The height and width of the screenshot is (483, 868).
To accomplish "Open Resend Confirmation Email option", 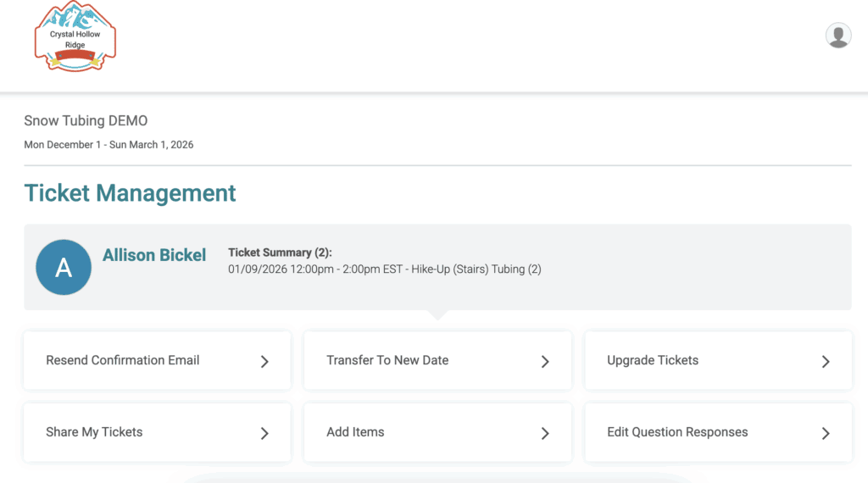I will (x=157, y=361).
